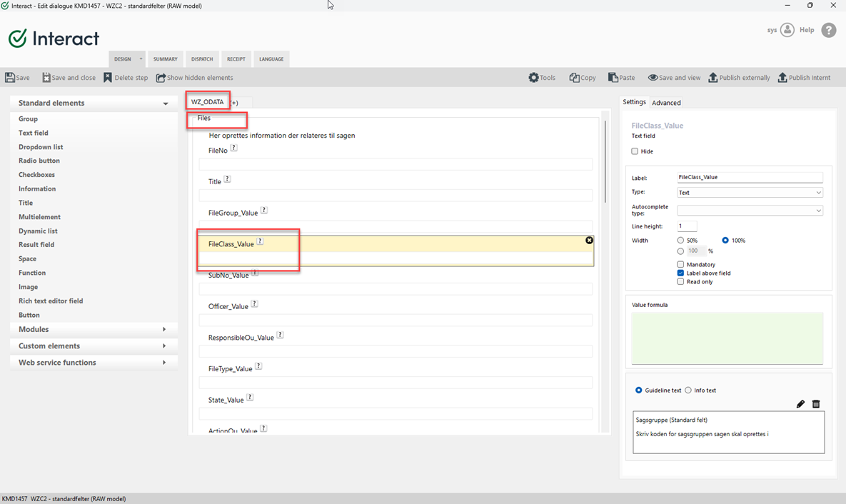Click the Publish externally button

click(739, 78)
